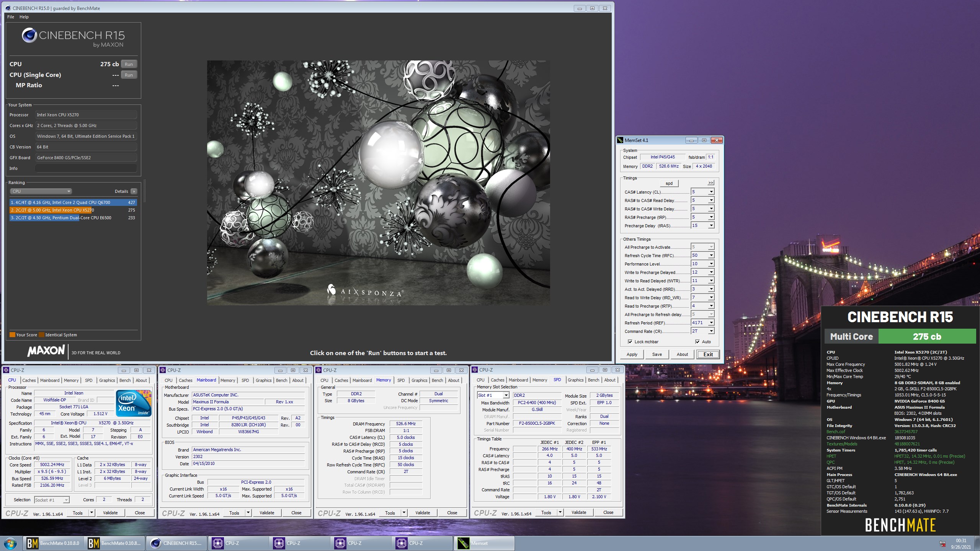Click Exit button in MemSet
Image resolution: width=980 pixels, height=551 pixels.
pos(708,354)
